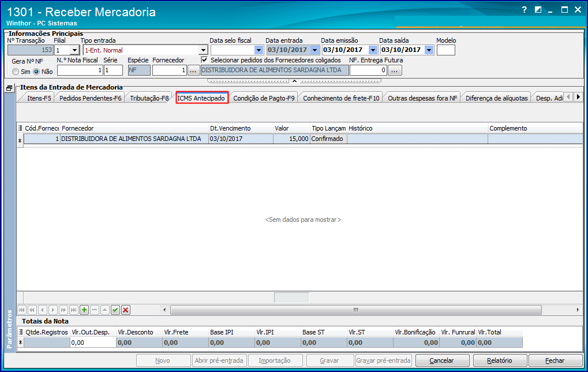
Task: Click the horizontal scrollbar right arrow
Action: (578, 310)
